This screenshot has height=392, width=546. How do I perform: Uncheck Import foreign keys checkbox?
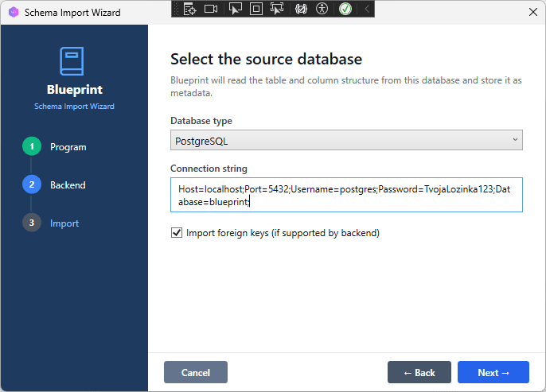click(x=177, y=232)
